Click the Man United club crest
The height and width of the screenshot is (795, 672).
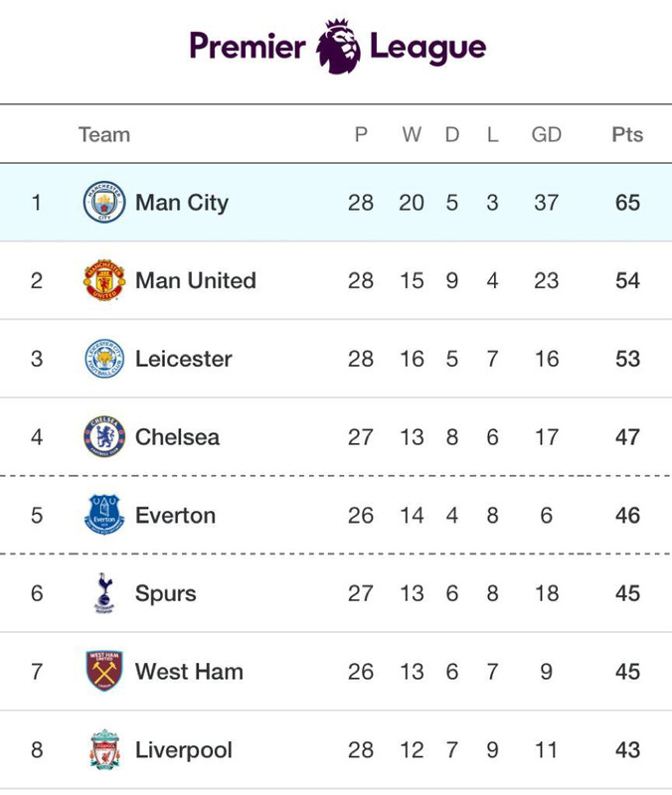pyautogui.click(x=104, y=280)
